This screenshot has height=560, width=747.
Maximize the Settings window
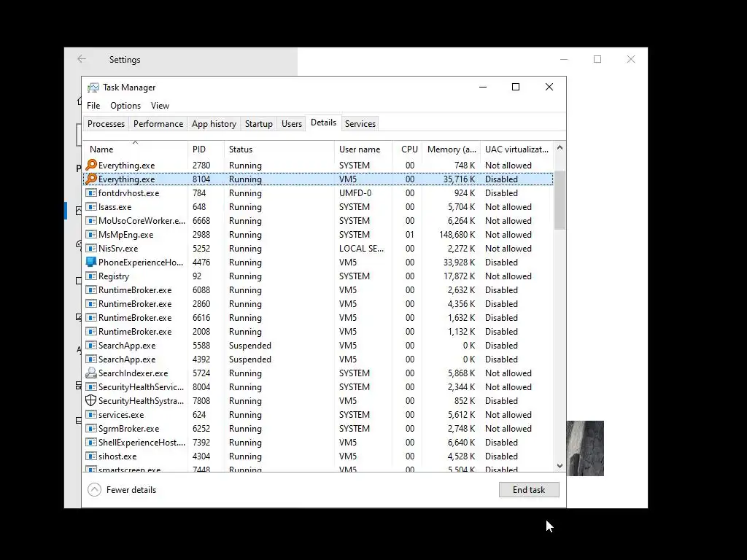[x=597, y=59]
